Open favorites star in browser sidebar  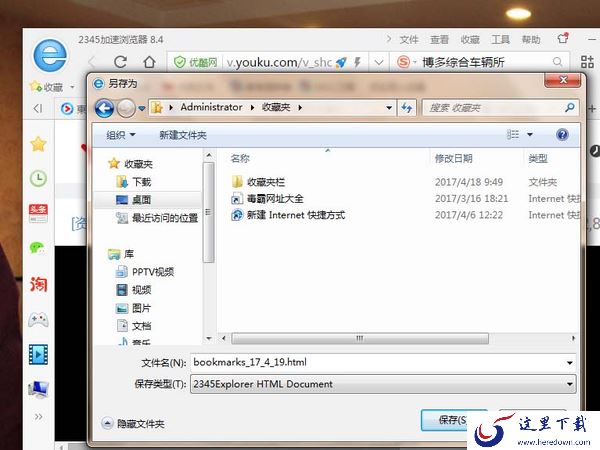[38, 144]
